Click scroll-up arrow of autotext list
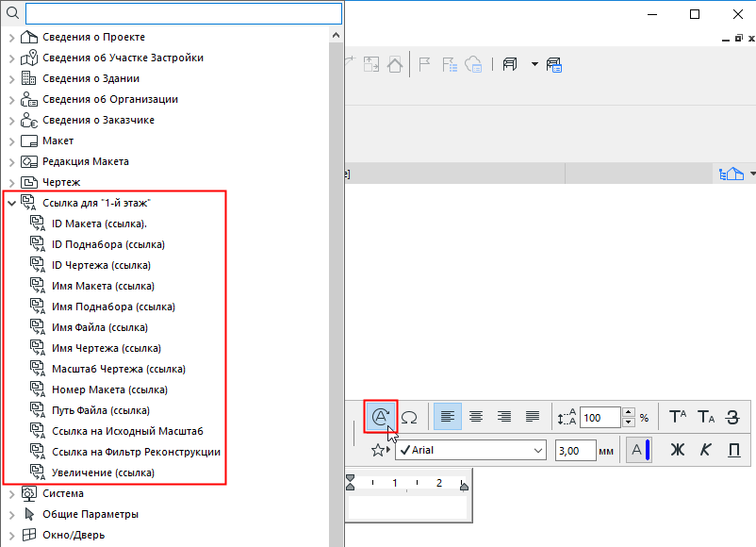 pyautogui.click(x=337, y=35)
